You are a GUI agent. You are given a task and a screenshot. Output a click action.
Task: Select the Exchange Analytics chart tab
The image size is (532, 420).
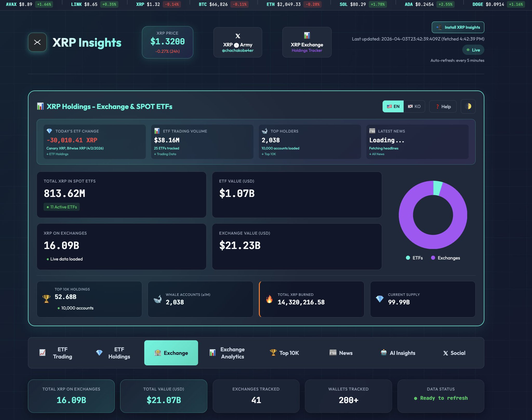coord(228,353)
